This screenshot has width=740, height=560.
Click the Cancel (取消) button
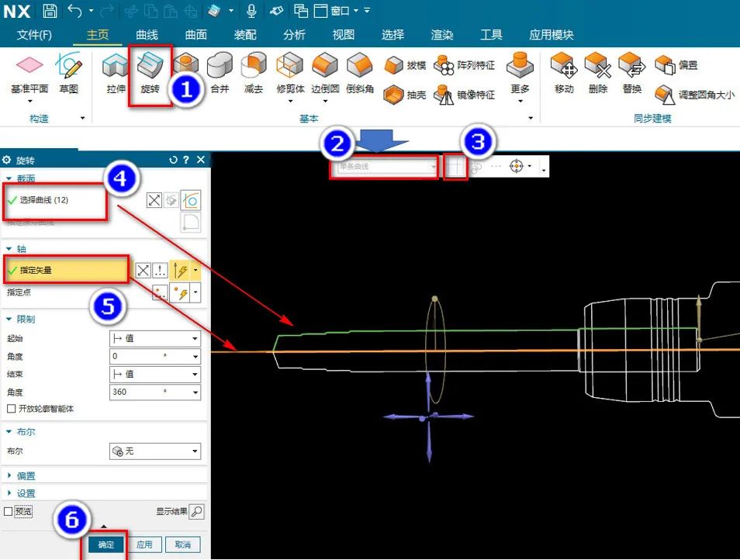(x=183, y=544)
